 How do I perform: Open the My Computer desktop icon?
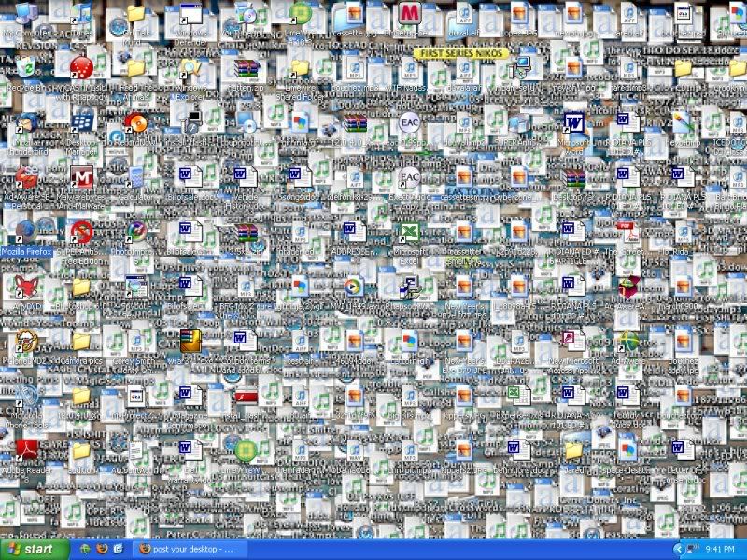tap(24, 14)
